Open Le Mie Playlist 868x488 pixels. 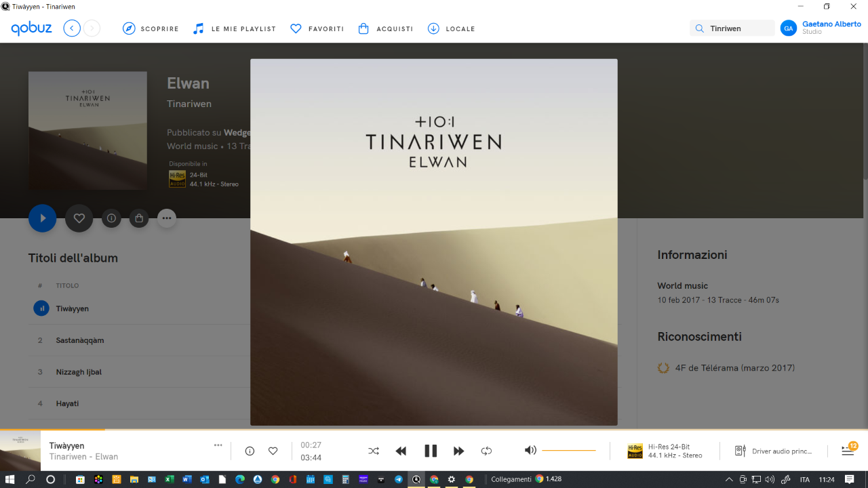pyautogui.click(x=234, y=28)
